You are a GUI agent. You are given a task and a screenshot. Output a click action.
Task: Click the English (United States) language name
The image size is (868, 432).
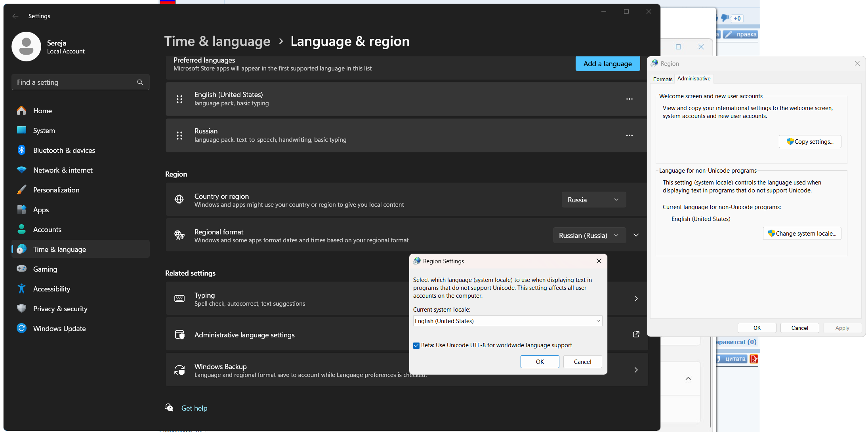(x=229, y=95)
